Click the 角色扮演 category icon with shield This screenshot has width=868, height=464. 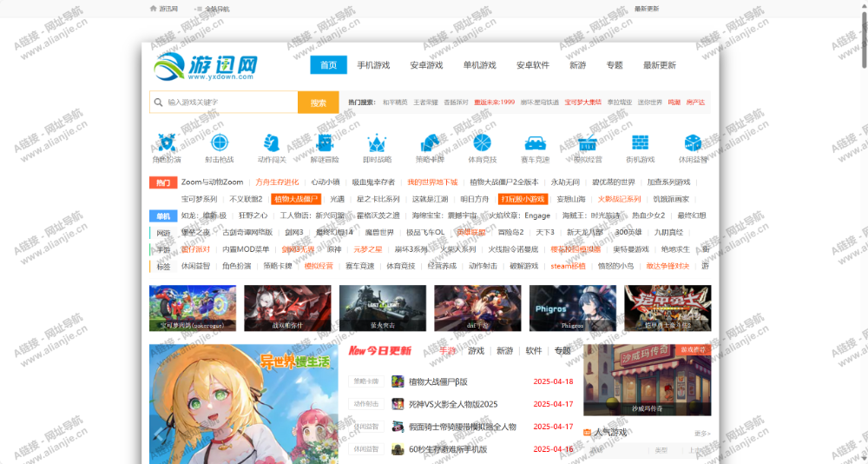167,143
